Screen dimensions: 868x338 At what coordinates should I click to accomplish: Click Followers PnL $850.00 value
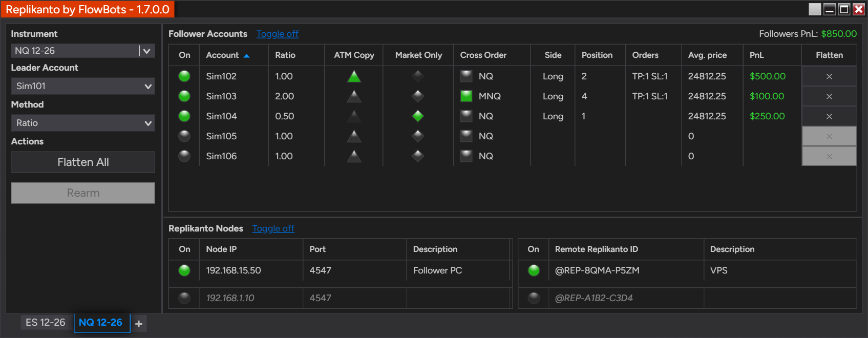[839, 34]
